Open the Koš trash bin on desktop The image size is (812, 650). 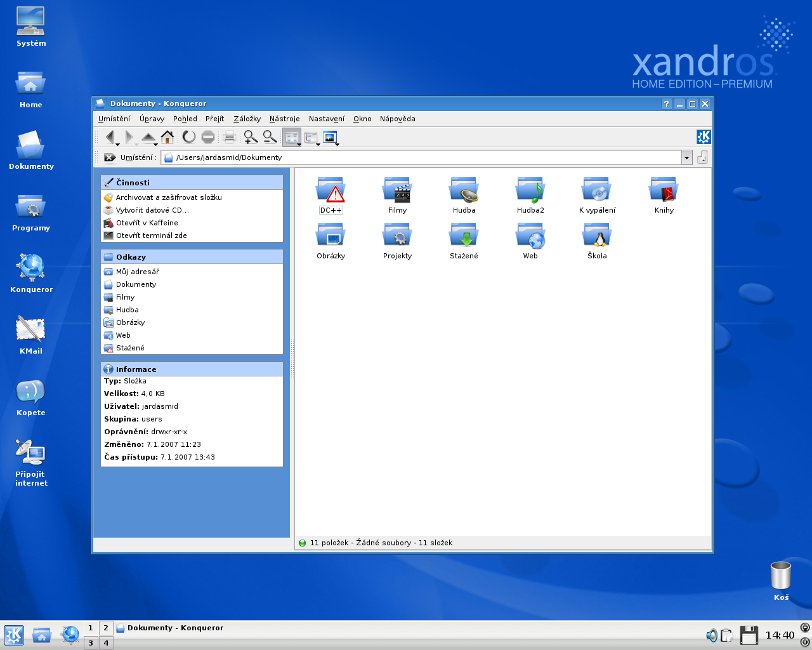(x=781, y=581)
